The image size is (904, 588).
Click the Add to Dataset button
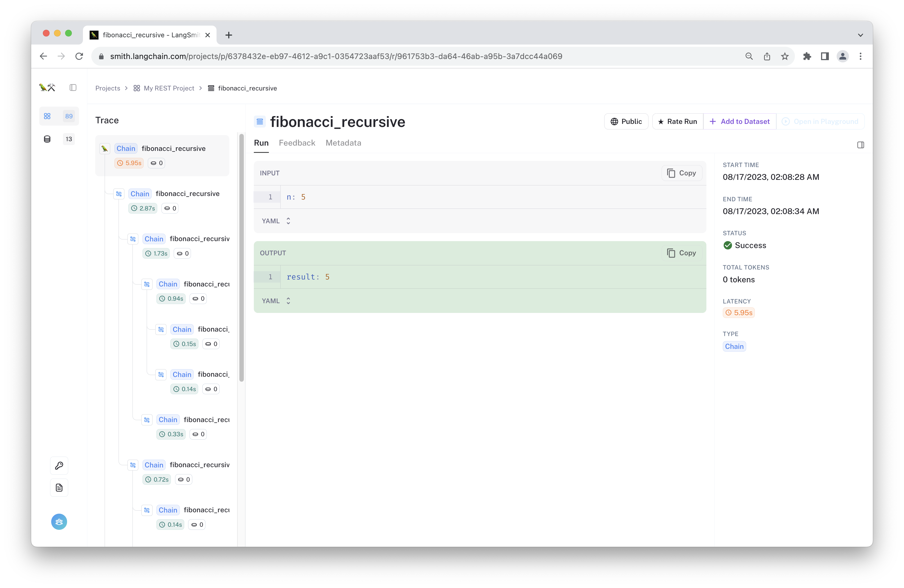tap(740, 122)
